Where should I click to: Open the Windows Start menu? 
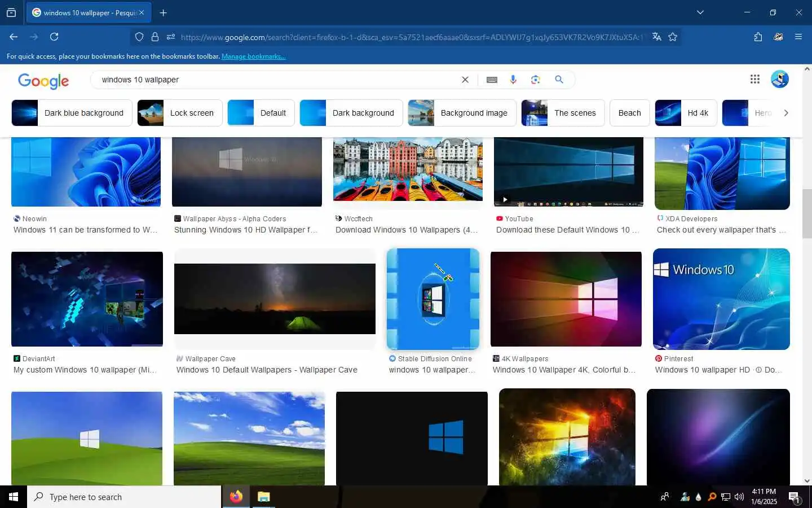tap(14, 497)
